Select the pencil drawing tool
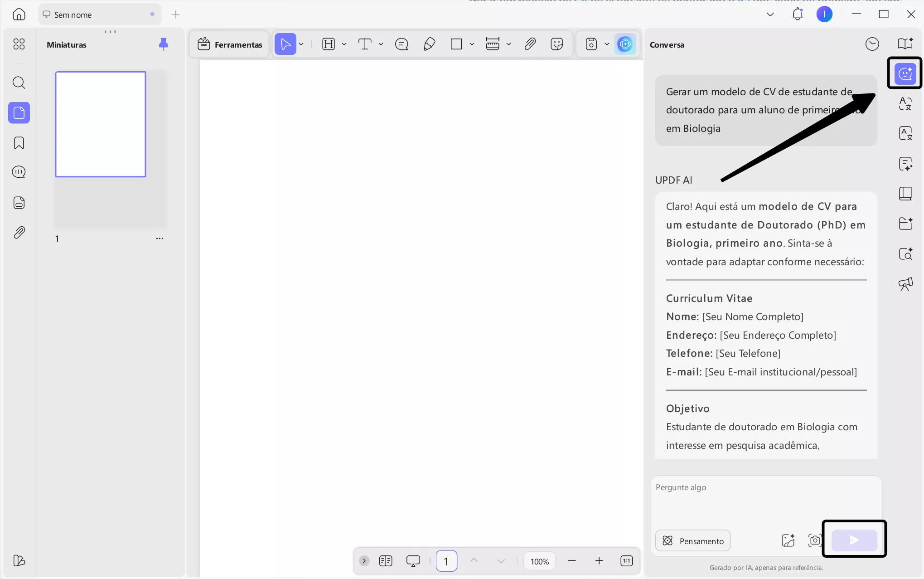The image size is (924, 579). pos(430,44)
